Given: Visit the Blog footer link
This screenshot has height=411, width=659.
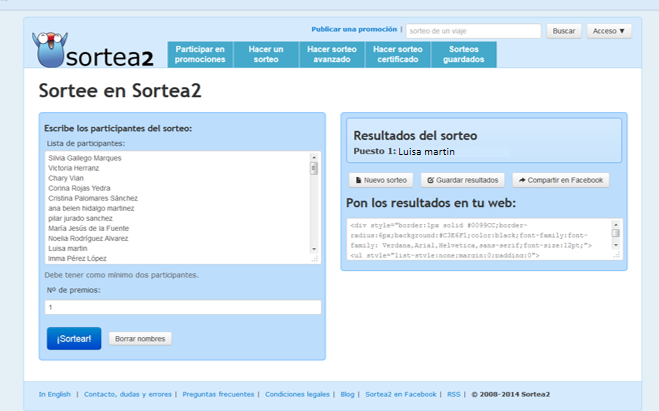Looking at the screenshot, I should pos(347,394).
